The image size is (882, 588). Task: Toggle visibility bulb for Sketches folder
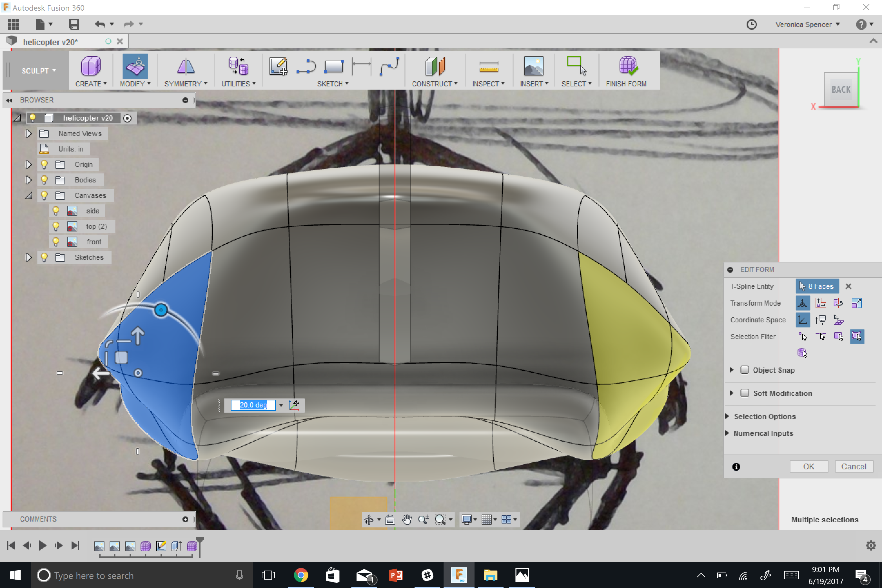44,257
